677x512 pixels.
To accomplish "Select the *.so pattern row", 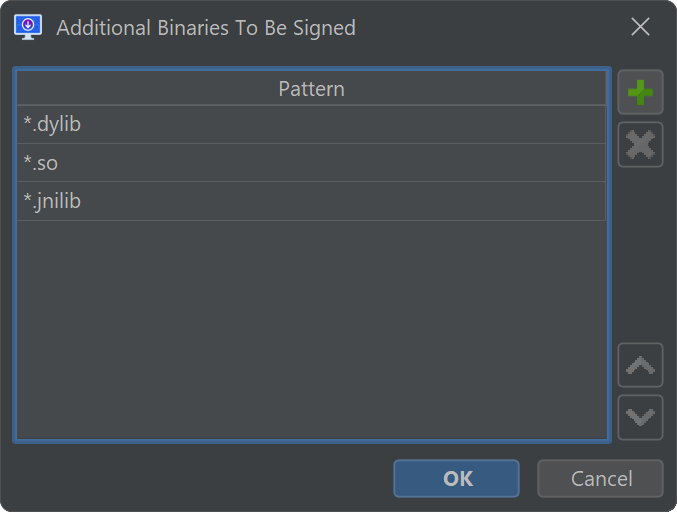I will coord(311,163).
